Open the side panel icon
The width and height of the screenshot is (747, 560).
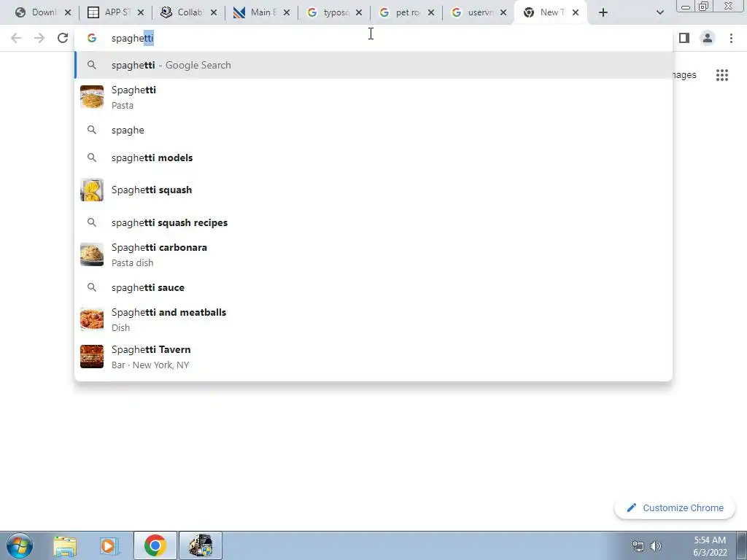pos(684,38)
